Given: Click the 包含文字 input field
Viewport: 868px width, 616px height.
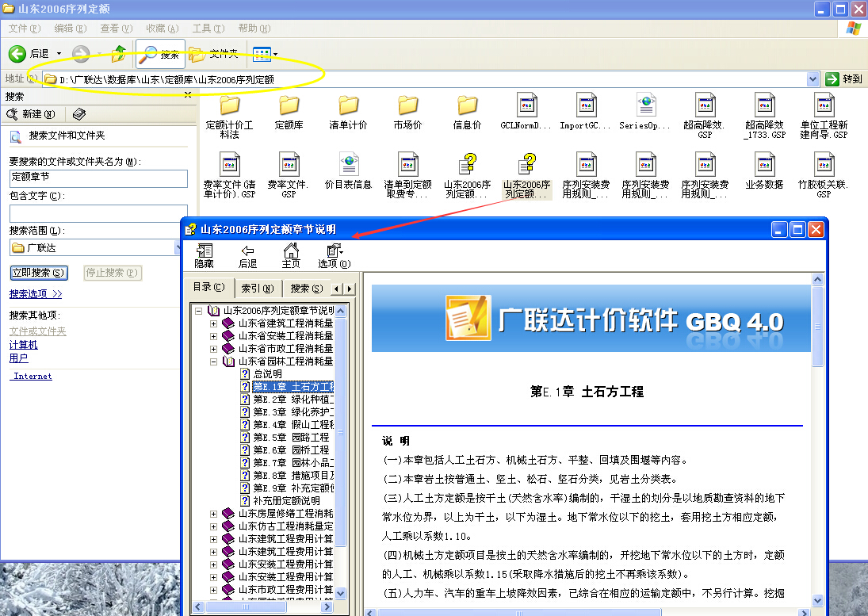Looking at the screenshot, I should [x=98, y=212].
